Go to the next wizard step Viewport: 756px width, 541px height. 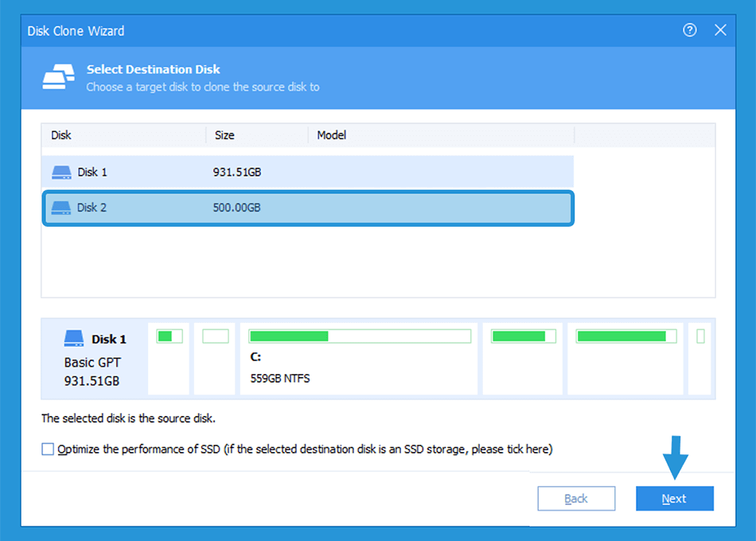pyautogui.click(x=675, y=499)
